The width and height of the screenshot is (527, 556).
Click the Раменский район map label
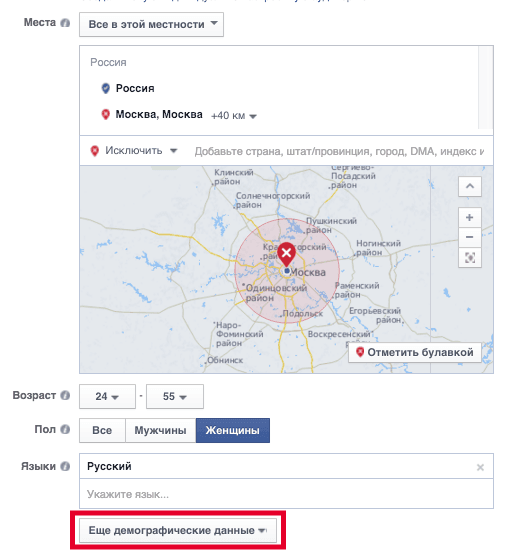pos(357,290)
